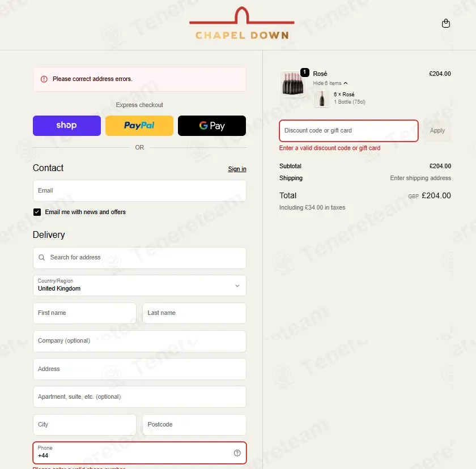This screenshot has height=469, width=476.
Task: Focus the Company (optional) field
Action: coord(139,342)
